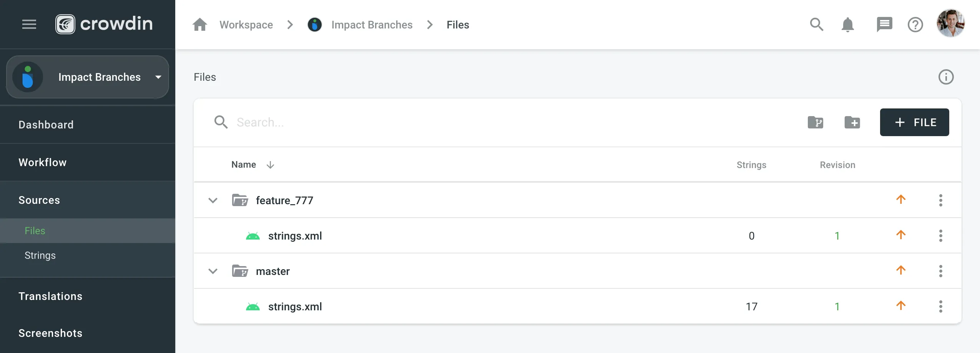This screenshot has height=353, width=980.
Task: Toggle the Name column sort direction
Action: point(270,165)
